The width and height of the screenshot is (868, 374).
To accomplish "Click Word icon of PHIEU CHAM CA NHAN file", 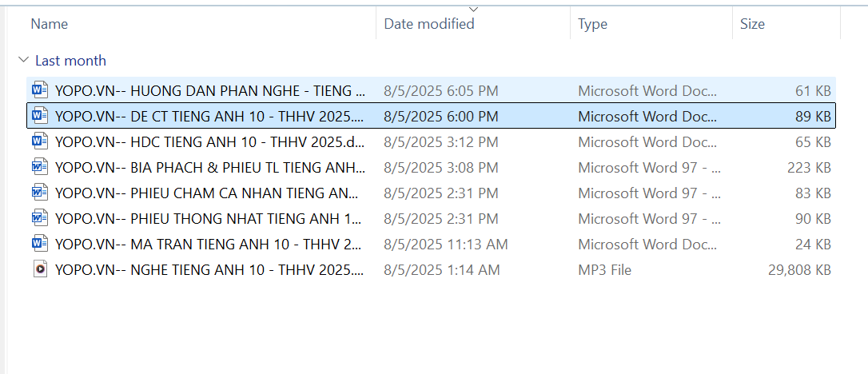I will (x=39, y=193).
